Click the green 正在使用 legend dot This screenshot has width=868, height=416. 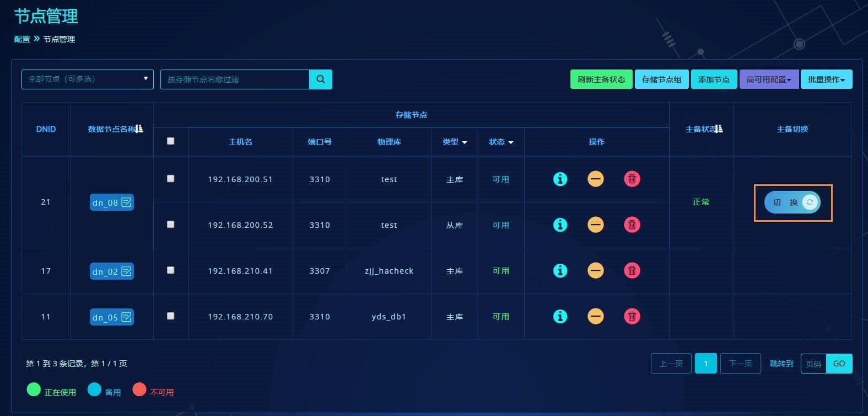click(34, 390)
